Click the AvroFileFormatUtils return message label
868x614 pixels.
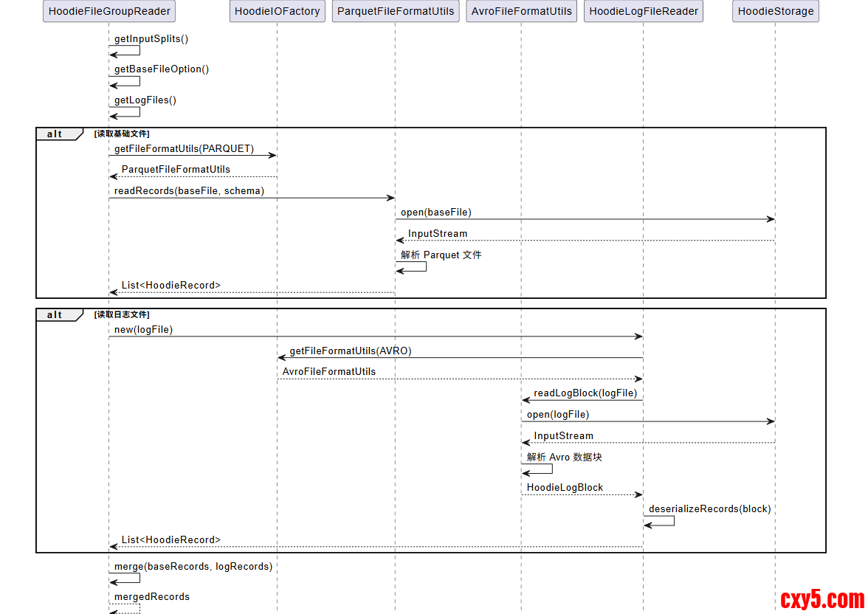click(x=329, y=371)
